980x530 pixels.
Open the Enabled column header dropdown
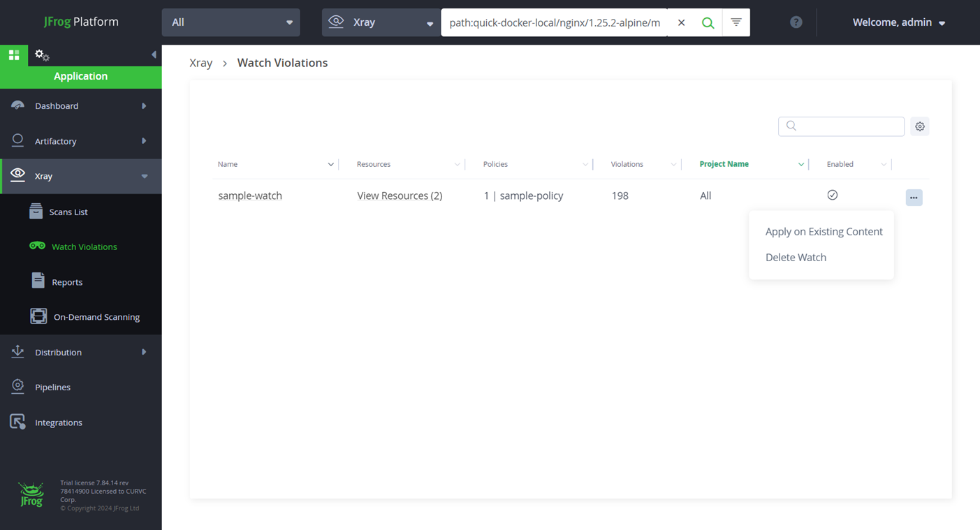click(x=884, y=165)
